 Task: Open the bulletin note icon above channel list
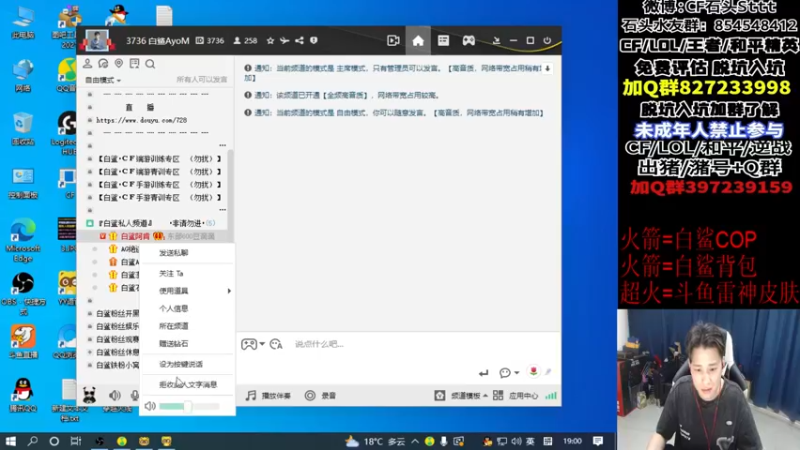(134, 64)
